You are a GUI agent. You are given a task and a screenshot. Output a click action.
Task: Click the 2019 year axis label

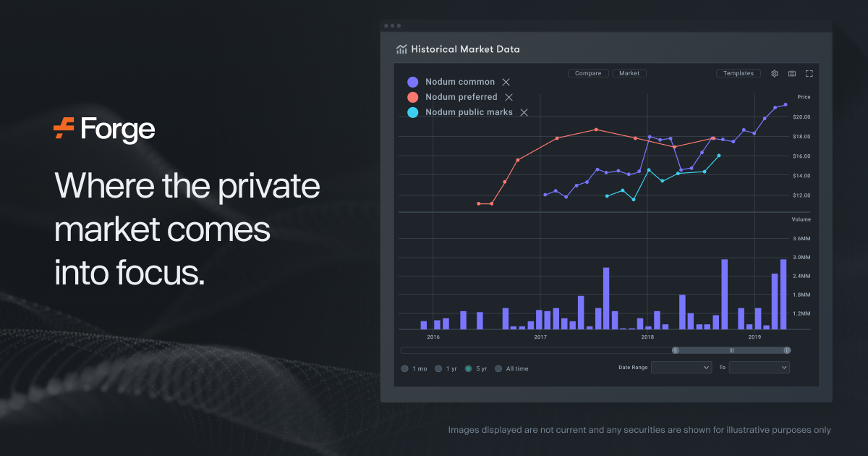pyautogui.click(x=754, y=337)
